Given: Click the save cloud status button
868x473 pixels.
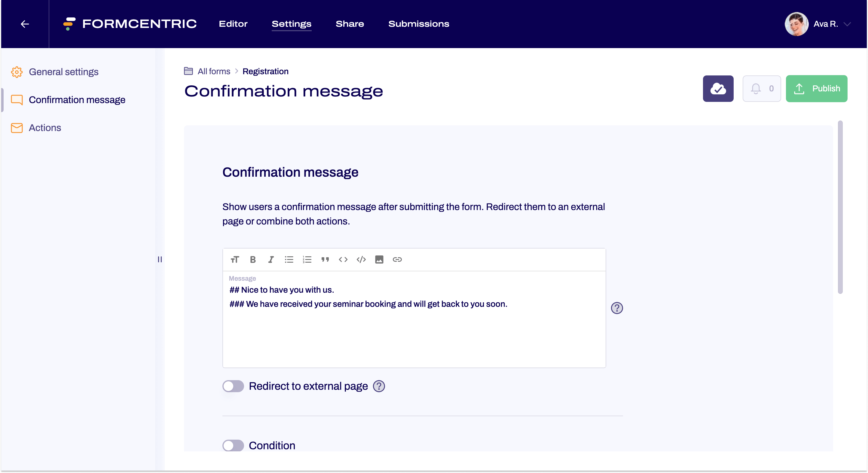Looking at the screenshot, I should (x=718, y=89).
